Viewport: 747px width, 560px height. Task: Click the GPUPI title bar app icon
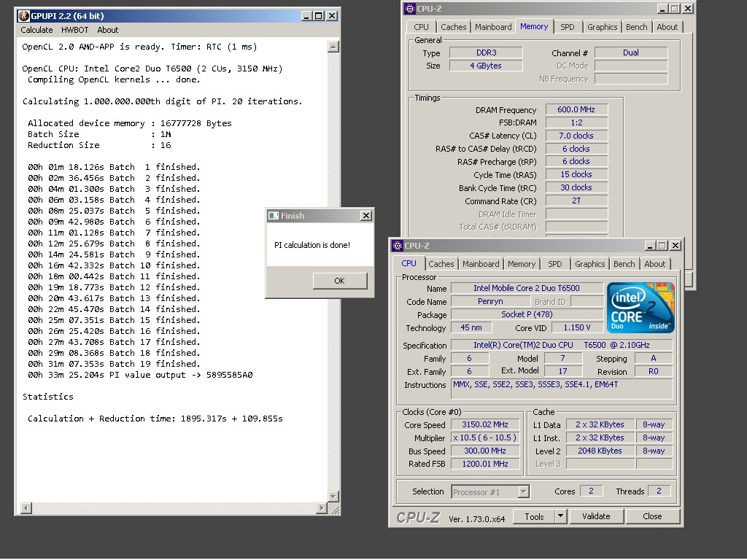pyautogui.click(x=24, y=16)
